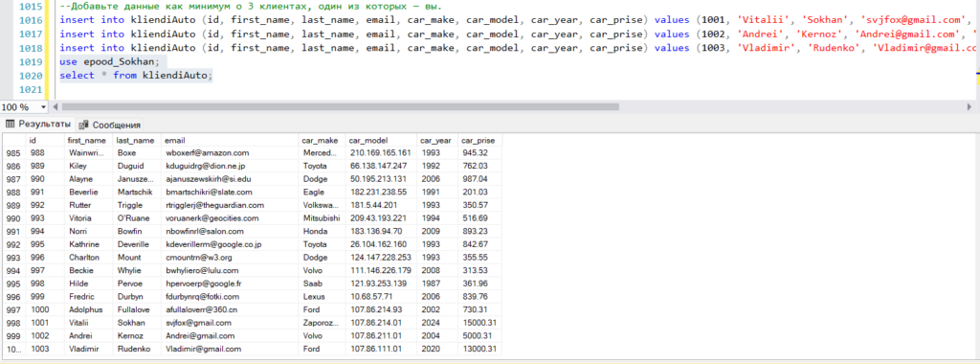Click the cell bwhyliero@lulu.com
This screenshot has width=980, height=364.
coord(230,271)
